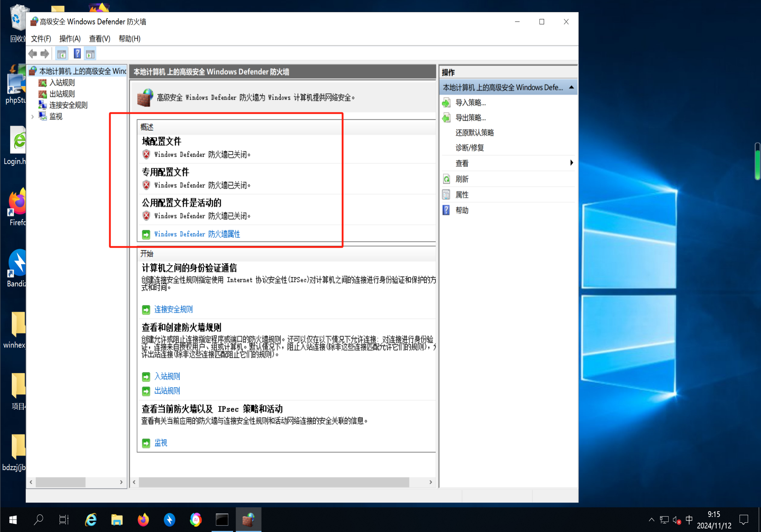Image resolution: width=761 pixels, height=532 pixels.
Task: Select 入站规则 in the left tree
Action: [x=62, y=83]
